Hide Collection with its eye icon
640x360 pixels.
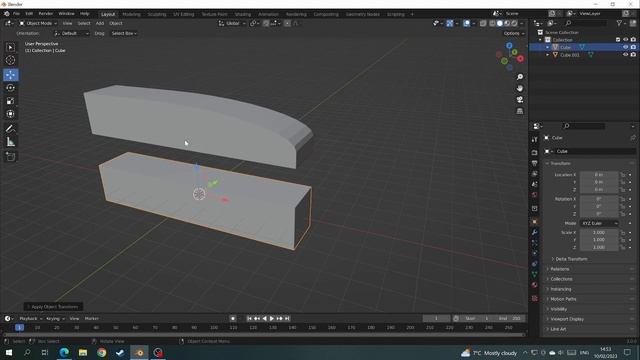coord(625,40)
